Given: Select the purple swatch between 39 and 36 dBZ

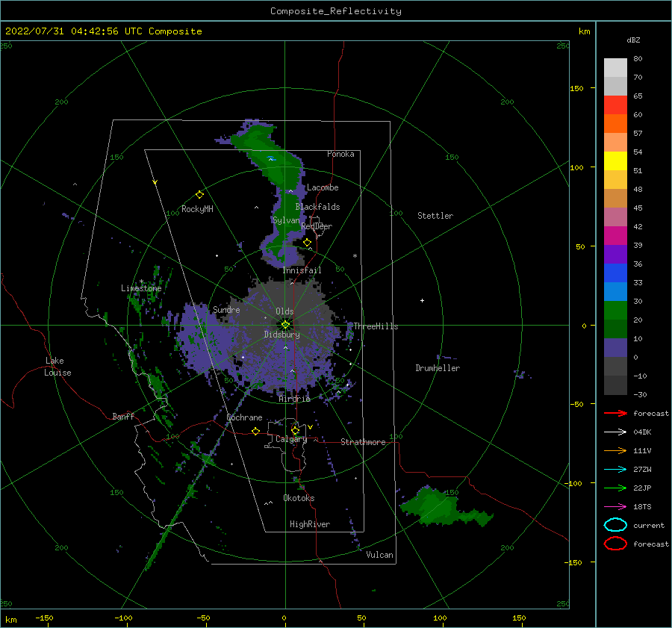Looking at the screenshot, I should pos(615,254).
